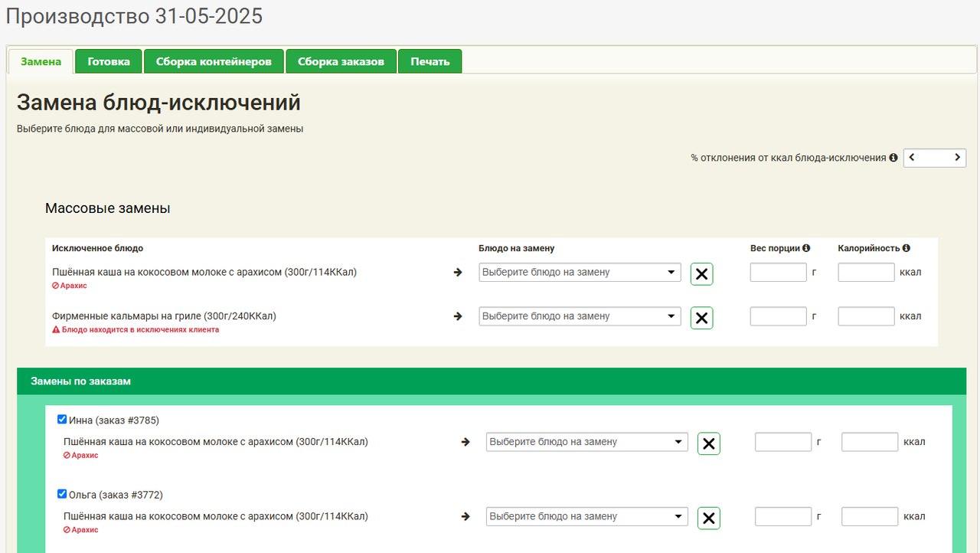This screenshot has width=980, height=553.
Task: Click info icon next to Вес порции
Action: click(x=806, y=248)
